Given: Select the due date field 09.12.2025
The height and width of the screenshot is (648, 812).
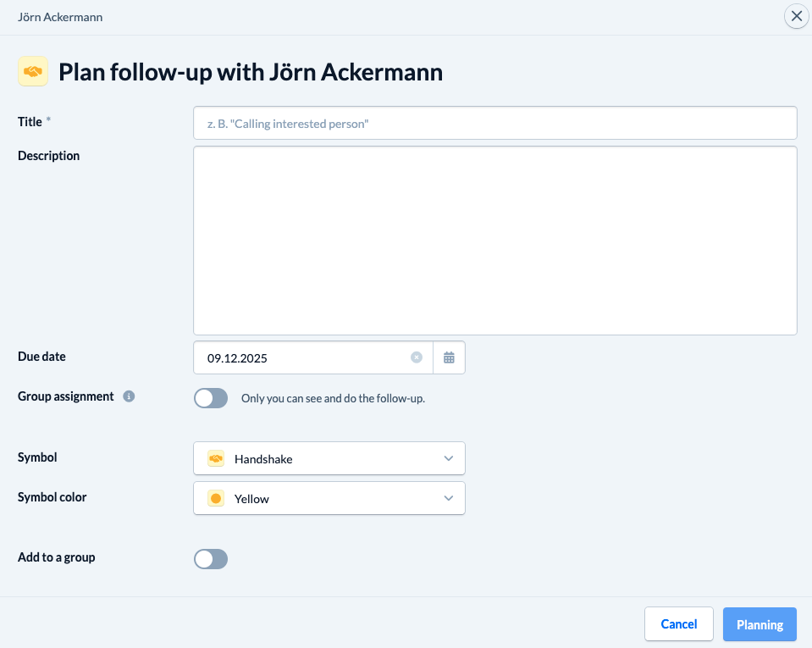Looking at the screenshot, I should pyautogui.click(x=305, y=357).
